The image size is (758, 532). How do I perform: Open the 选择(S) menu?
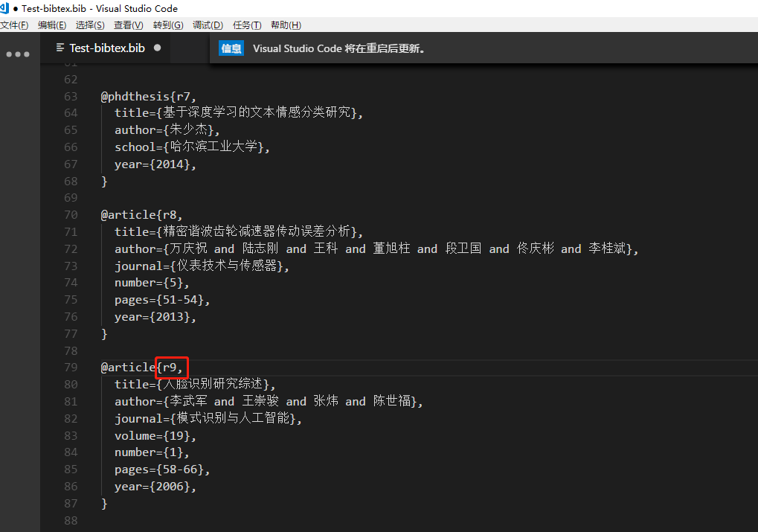point(90,25)
